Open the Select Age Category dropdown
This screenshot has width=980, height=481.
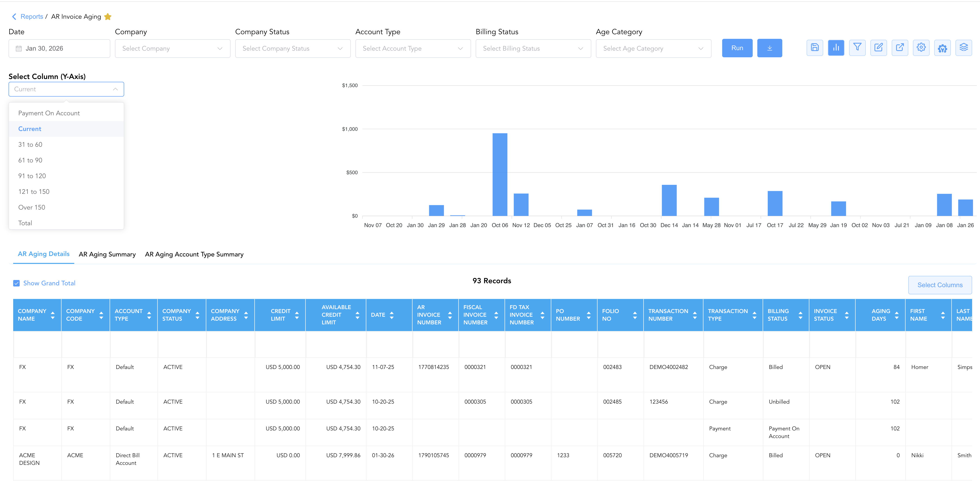[x=653, y=49]
